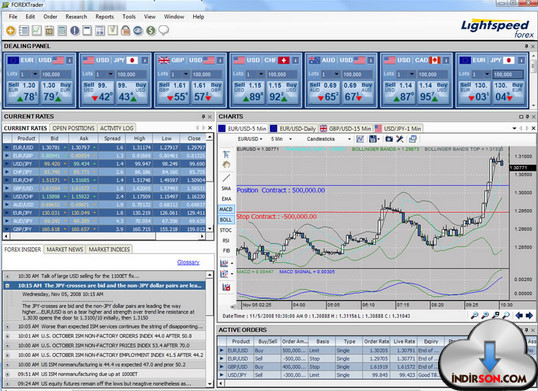The width and height of the screenshot is (538, 391).
Task: Open the Candlesticks chart type dropdown
Action: coord(328,139)
